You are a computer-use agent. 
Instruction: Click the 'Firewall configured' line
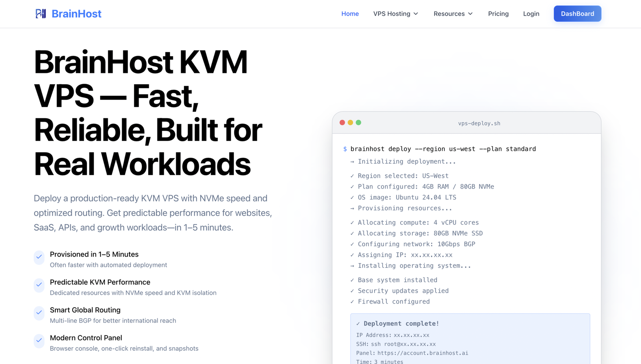tap(390, 302)
